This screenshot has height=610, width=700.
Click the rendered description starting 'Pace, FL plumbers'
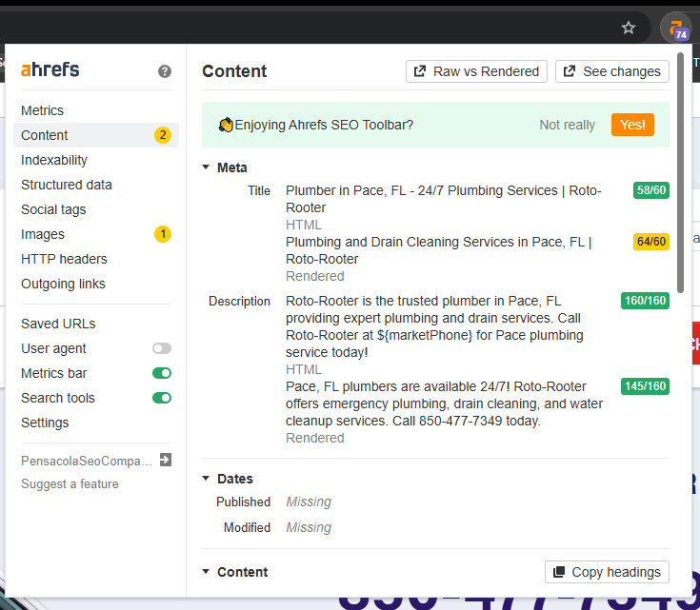[x=444, y=403]
